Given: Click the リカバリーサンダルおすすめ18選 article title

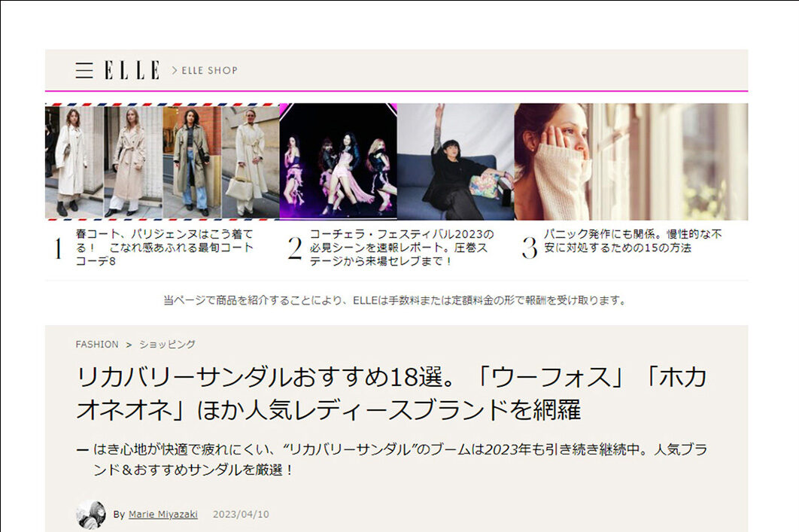Looking at the screenshot, I should pos(391,394).
